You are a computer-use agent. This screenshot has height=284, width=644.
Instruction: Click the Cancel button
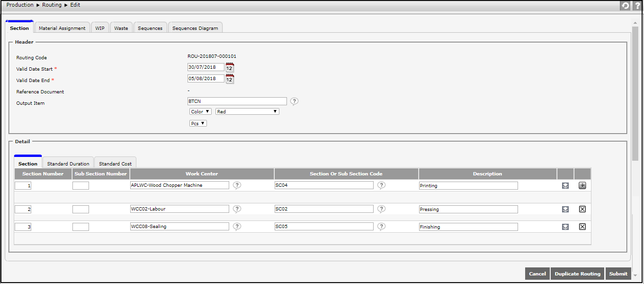coord(537,274)
